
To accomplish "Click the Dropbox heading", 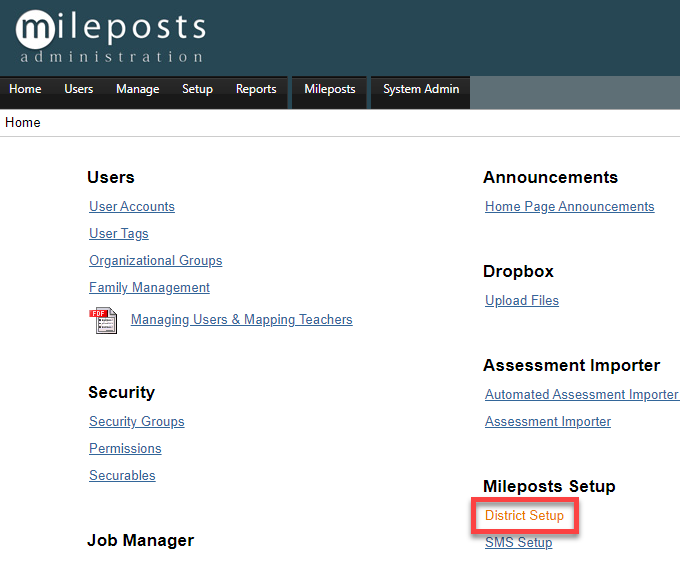I will click(x=518, y=272).
